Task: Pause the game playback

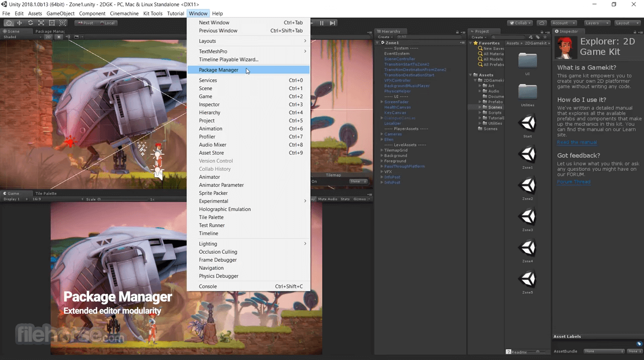Action: click(x=322, y=23)
